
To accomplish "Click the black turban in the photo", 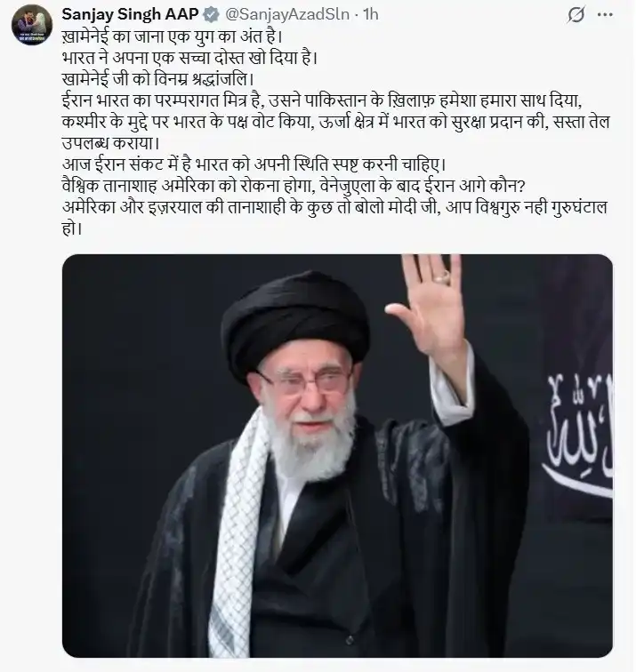I will (x=295, y=324).
